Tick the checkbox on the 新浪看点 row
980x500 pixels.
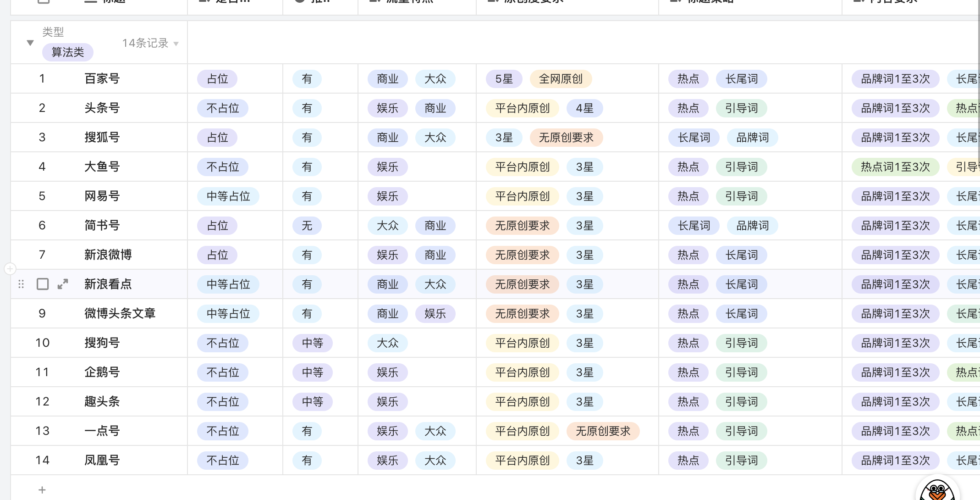[x=43, y=284]
